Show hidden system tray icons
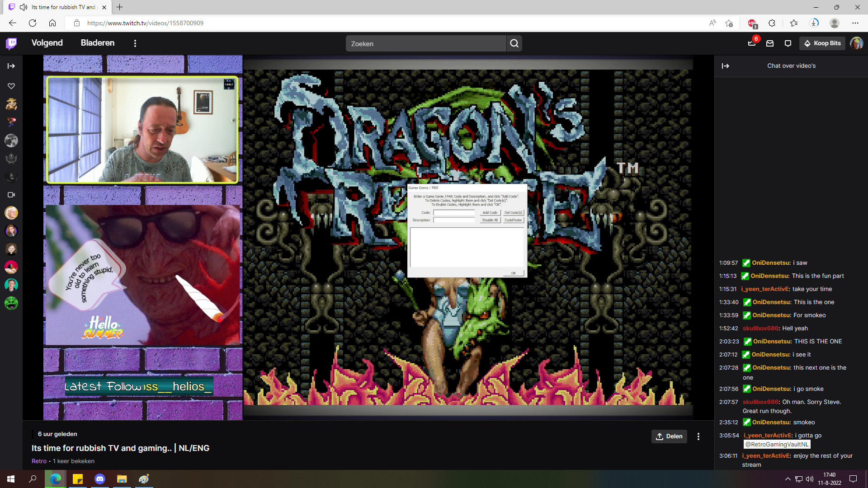868x488 pixels. (x=788, y=479)
